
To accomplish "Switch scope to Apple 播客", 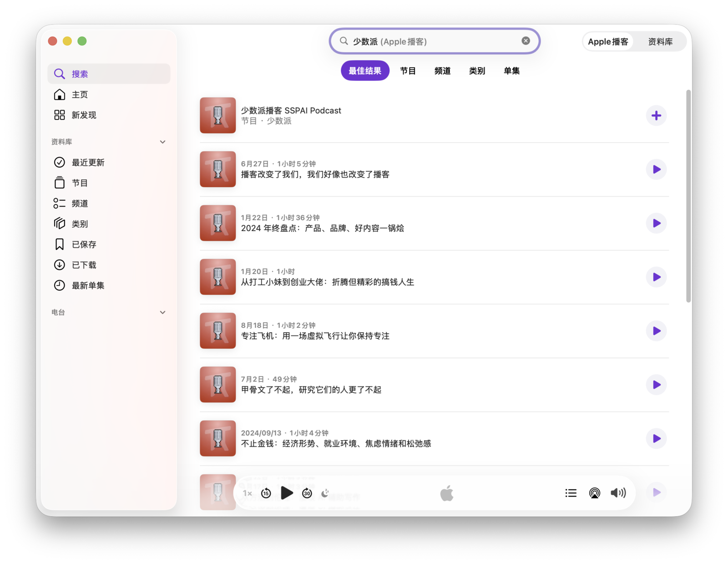I will pos(608,42).
